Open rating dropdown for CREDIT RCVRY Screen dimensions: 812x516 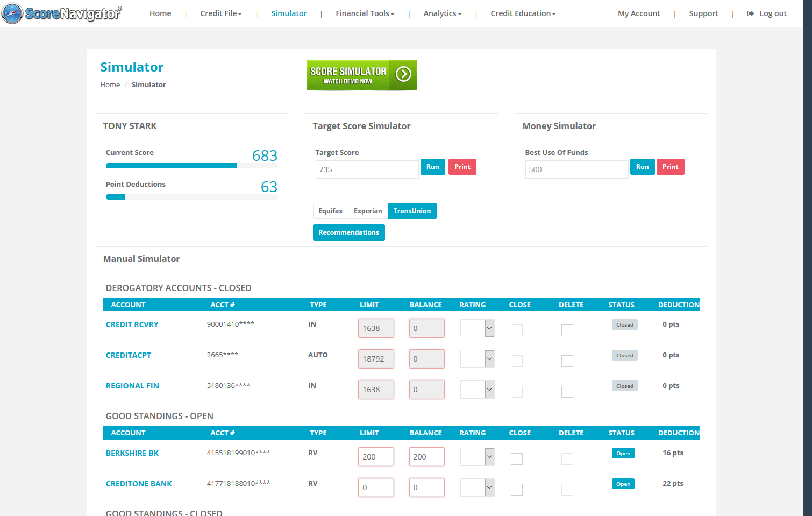tap(477, 328)
